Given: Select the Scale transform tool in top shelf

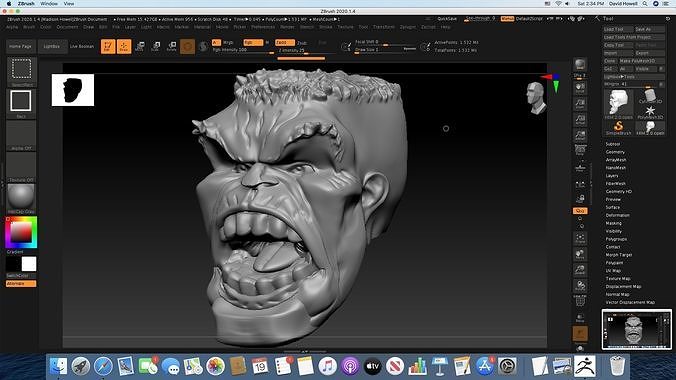Looking at the screenshot, I should click(x=156, y=46).
